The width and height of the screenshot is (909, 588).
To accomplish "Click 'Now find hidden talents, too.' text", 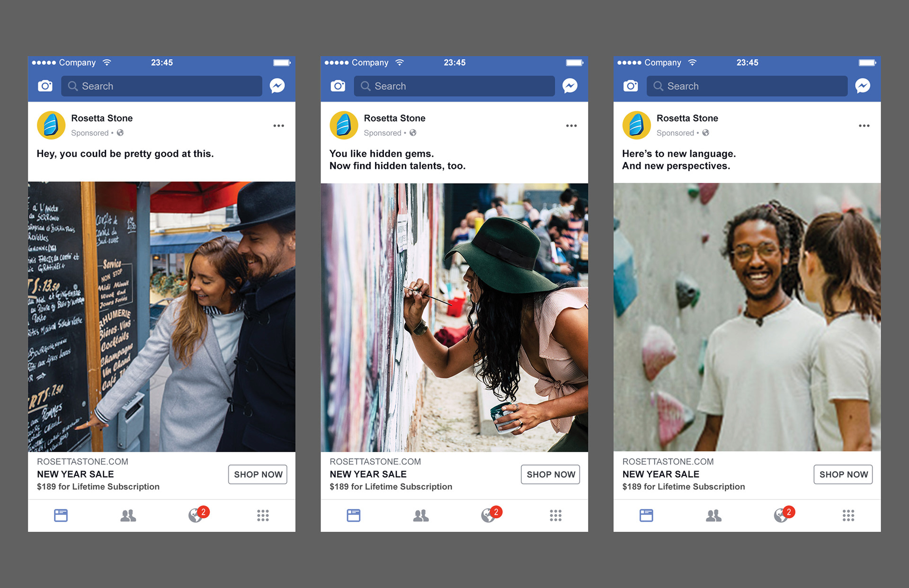I will (x=397, y=166).
